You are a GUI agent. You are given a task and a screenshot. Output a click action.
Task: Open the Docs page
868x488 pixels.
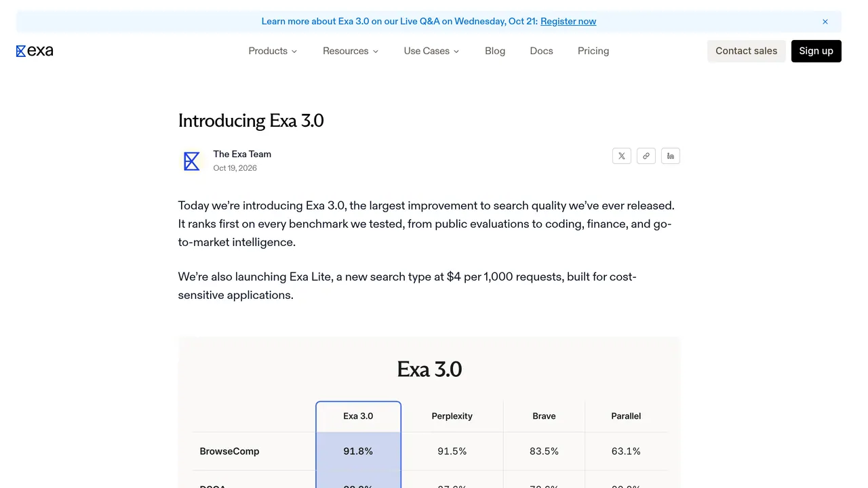pyautogui.click(x=541, y=51)
